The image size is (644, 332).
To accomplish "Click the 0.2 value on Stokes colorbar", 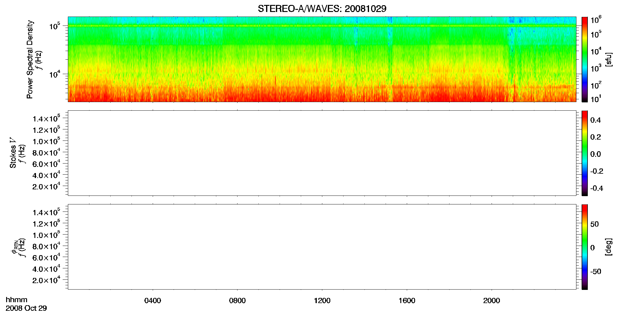I will point(595,137).
